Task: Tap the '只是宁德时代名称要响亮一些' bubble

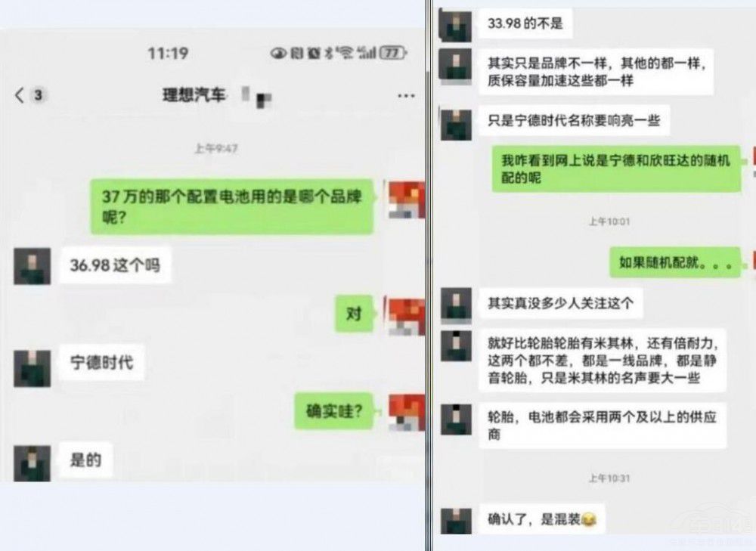Action: pyautogui.click(x=575, y=120)
